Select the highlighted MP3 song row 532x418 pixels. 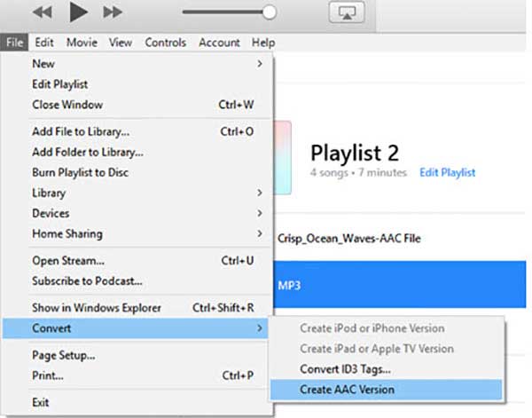[x=400, y=285]
